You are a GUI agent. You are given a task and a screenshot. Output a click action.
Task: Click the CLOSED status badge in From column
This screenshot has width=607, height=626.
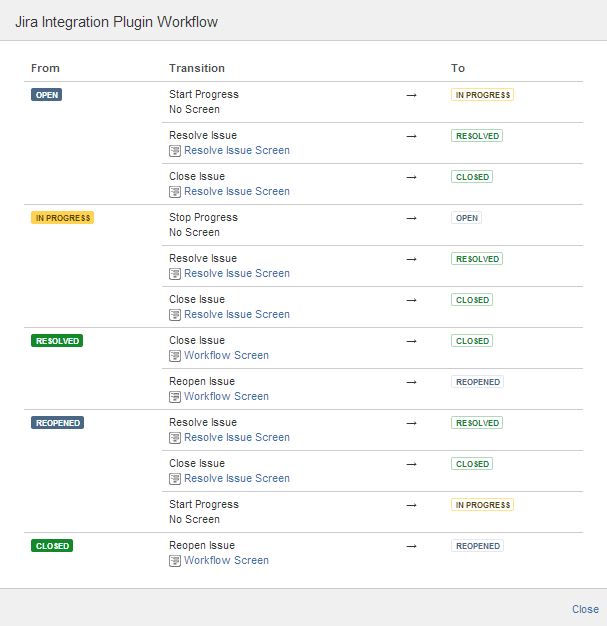(x=52, y=546)
